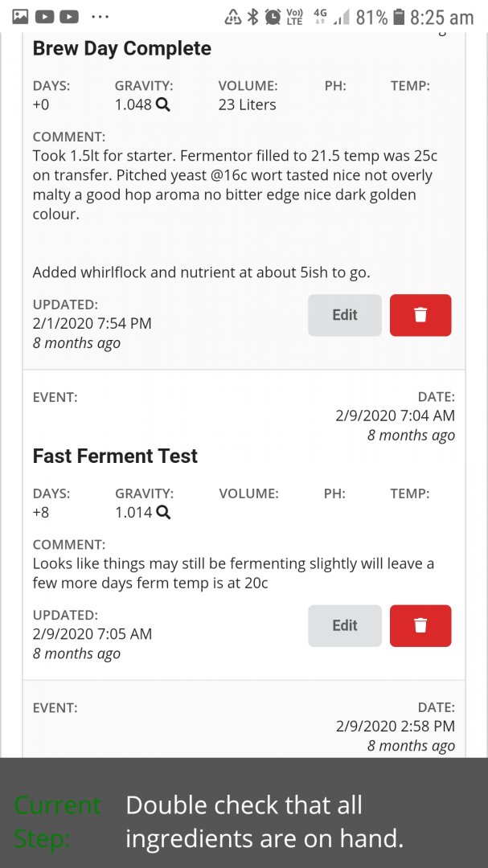Tap the magnifier icon beside gravity 1.048

pos(163,104)
